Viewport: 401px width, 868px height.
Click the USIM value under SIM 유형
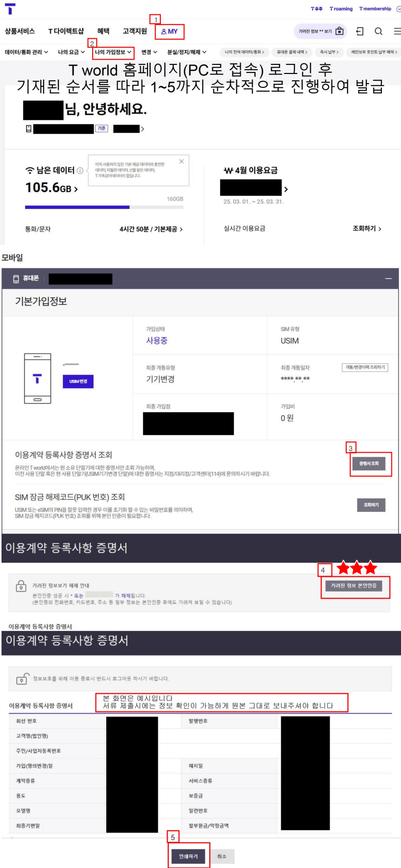(290, 340)
